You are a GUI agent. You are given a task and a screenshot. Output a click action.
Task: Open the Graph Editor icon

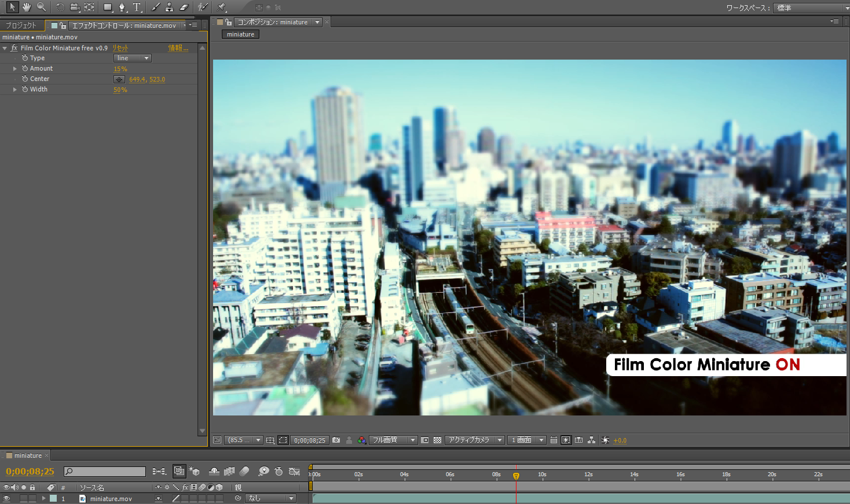click(x=294, y=472)
